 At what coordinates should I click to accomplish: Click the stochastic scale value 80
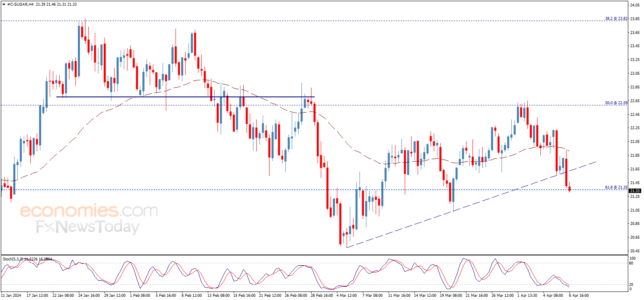[631, 263]
